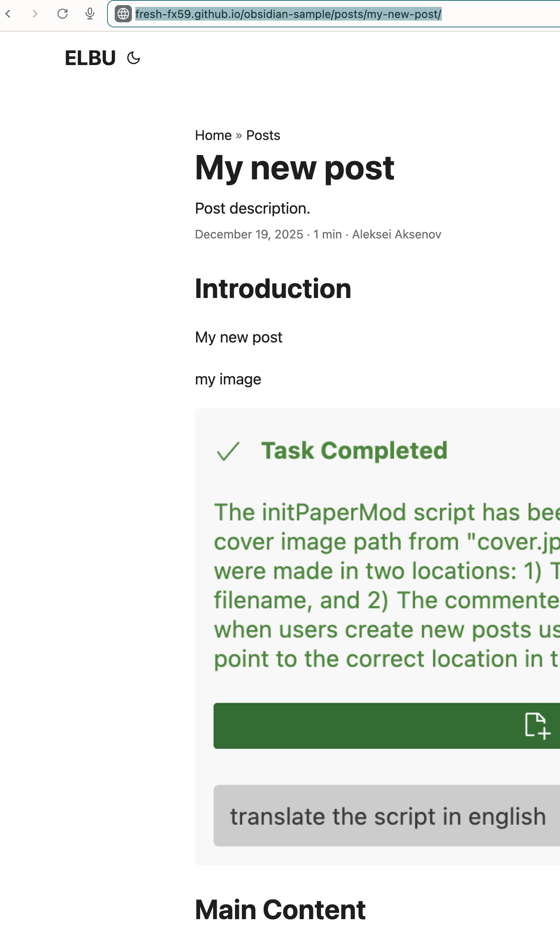This screenshot has height=941, width=560.
Task: Click the "Task Completed" heading text
Action: click(x=354, y=451)
